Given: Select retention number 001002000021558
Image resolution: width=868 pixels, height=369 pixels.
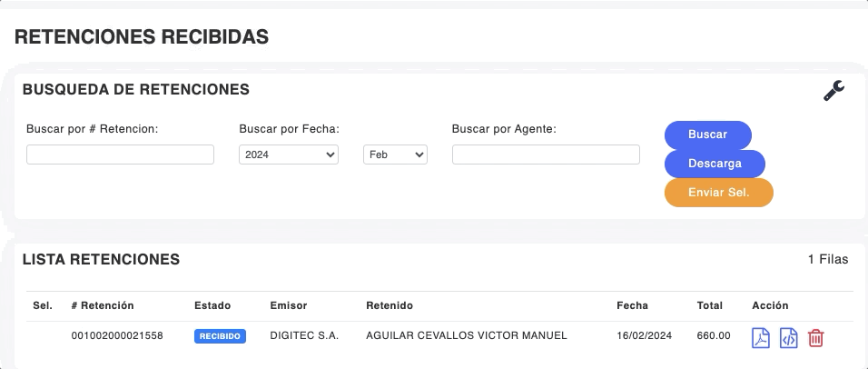Looking at the screenshot, I should [117, 336].
